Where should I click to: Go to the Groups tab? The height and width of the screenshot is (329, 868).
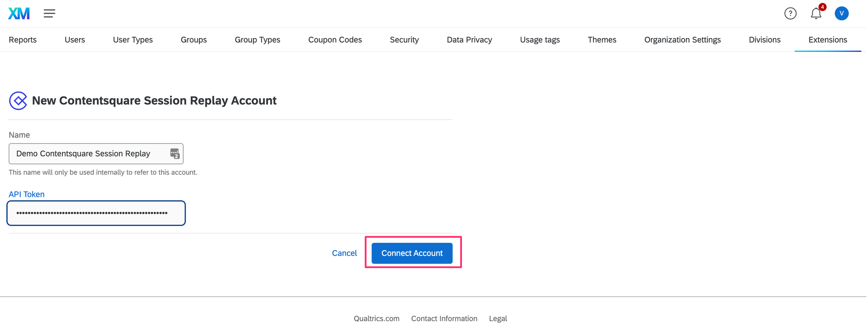coord(194,40)
